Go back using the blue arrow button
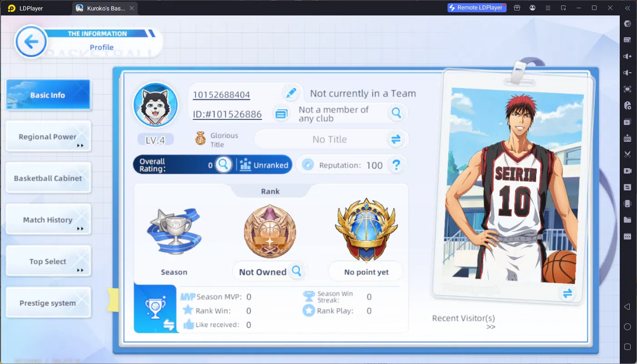The height and width of the screenshot is (364, 637). coord(31,42)
